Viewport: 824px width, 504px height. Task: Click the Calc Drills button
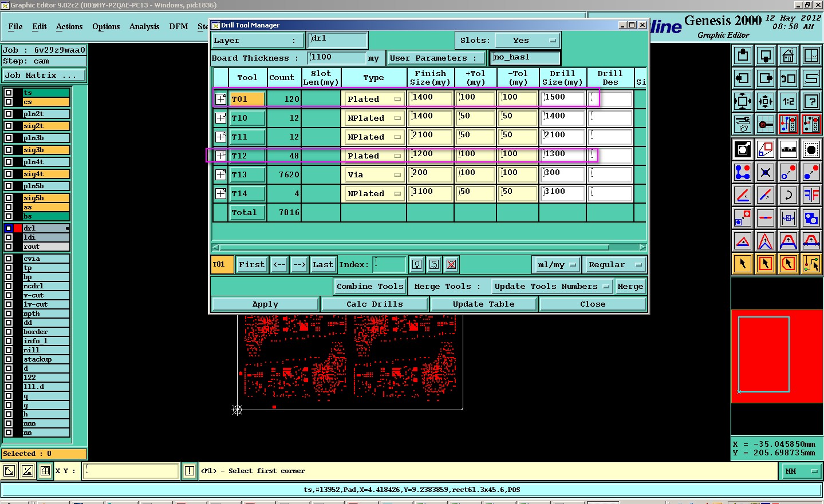pos(374,304)
